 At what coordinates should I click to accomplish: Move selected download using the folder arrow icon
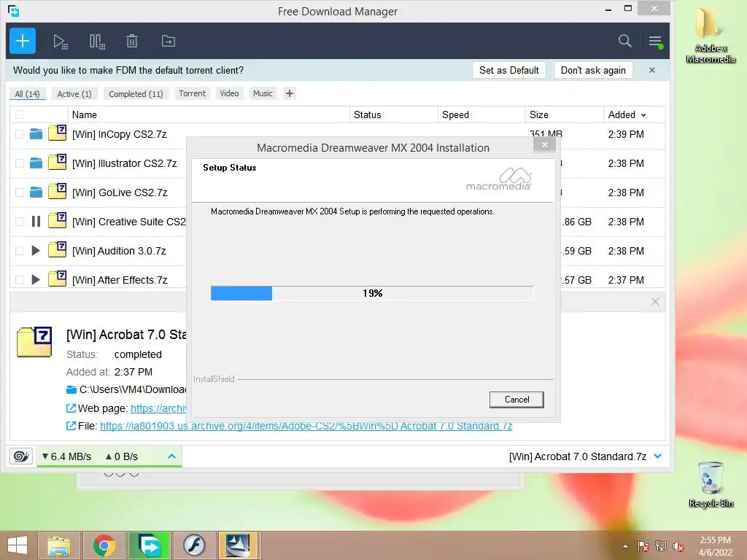[169, 42]
